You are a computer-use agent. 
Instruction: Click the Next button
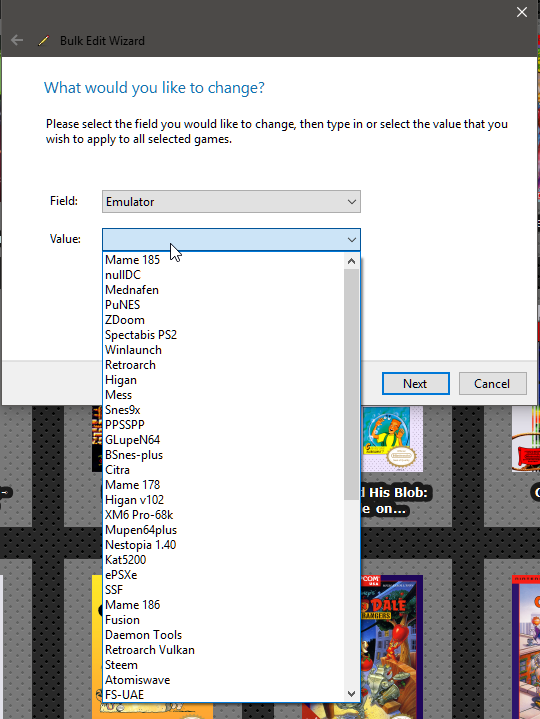pyautogui.click(x=416, y=383)
